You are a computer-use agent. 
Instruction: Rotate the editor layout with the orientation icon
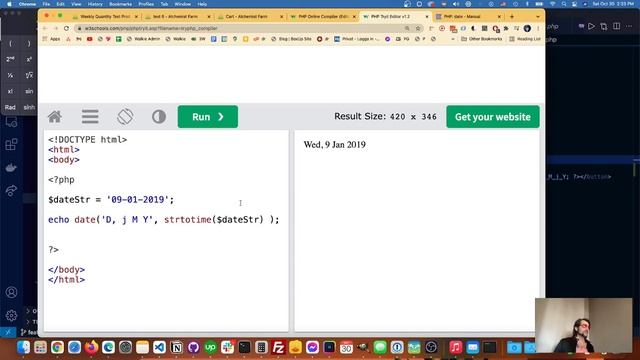pos(125,117)
